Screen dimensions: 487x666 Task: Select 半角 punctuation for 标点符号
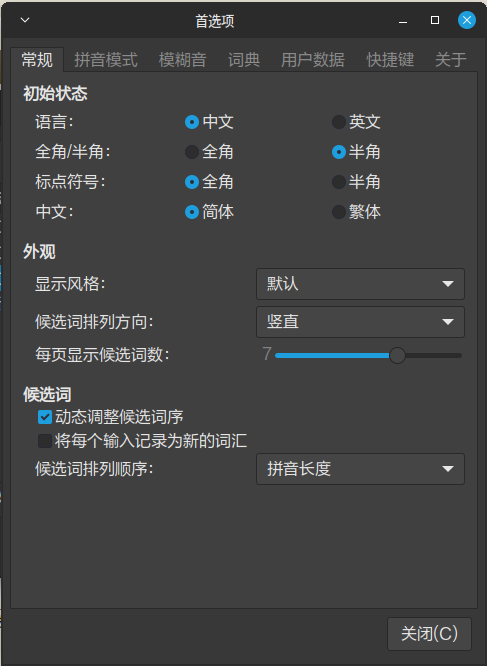click(339, 182)
